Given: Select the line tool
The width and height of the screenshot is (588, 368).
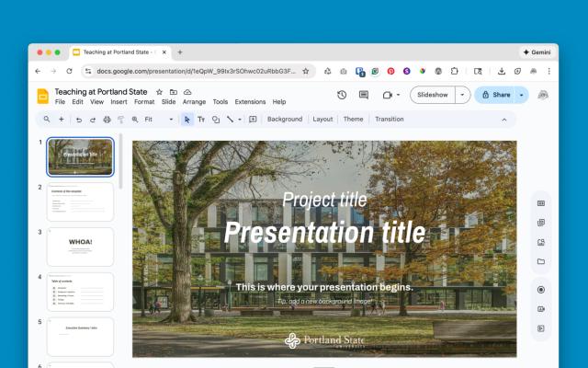Looking at the screenshot, I should coord(230,120).
